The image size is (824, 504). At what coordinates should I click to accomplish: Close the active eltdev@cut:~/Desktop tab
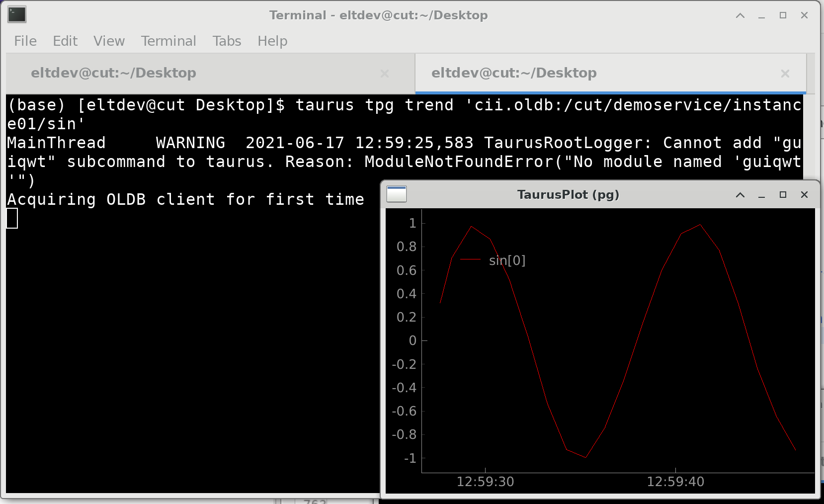(x=786, y=74)
